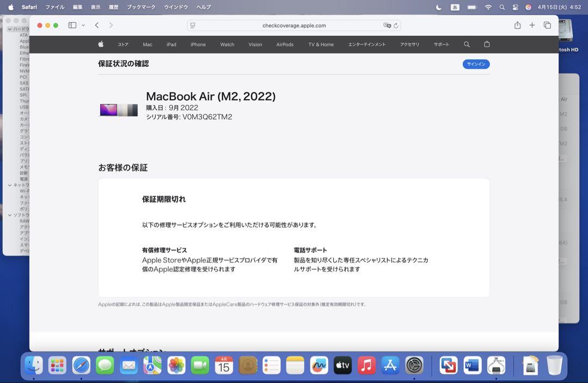The height and width of the screenshot is (383, 588).
Task: Click the 電話サポート heading
Action: [310, 250]
